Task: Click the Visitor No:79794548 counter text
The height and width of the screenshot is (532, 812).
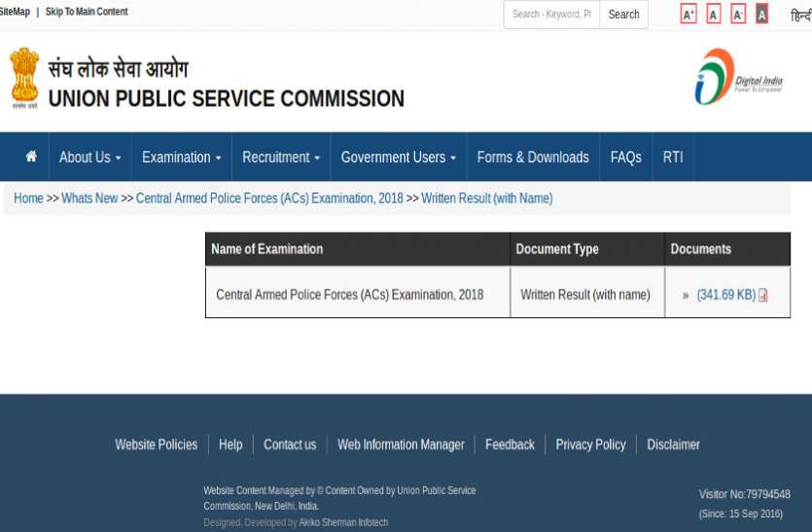Action: point(744,494)
